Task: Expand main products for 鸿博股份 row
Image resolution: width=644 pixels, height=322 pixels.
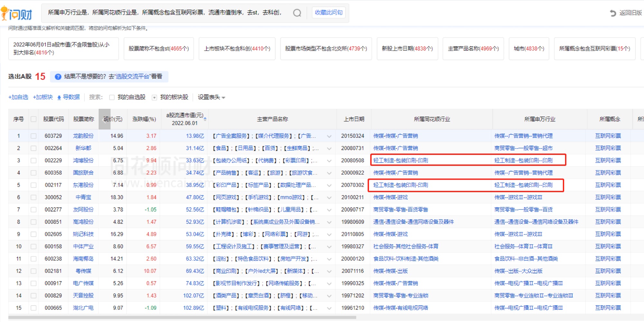Action: pyautogui.click(x=329, y=161)
